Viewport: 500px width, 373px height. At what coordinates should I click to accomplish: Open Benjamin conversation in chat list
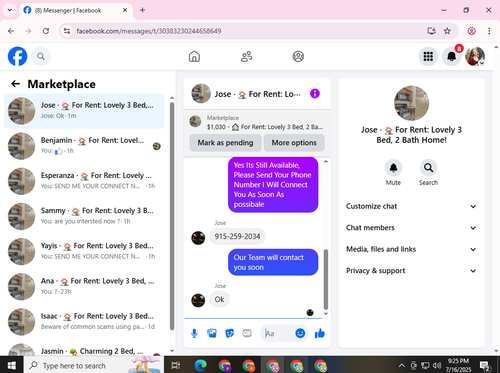pos(84,146)
